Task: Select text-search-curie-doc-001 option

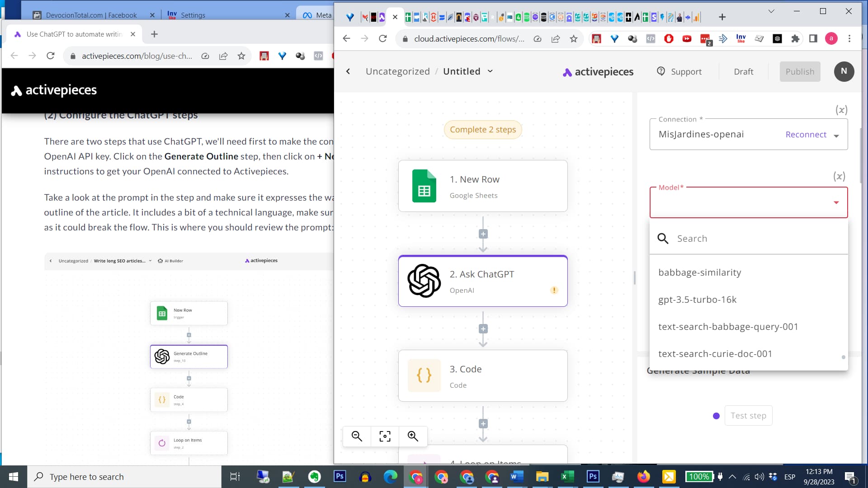Action: click(x=749, y=354)
